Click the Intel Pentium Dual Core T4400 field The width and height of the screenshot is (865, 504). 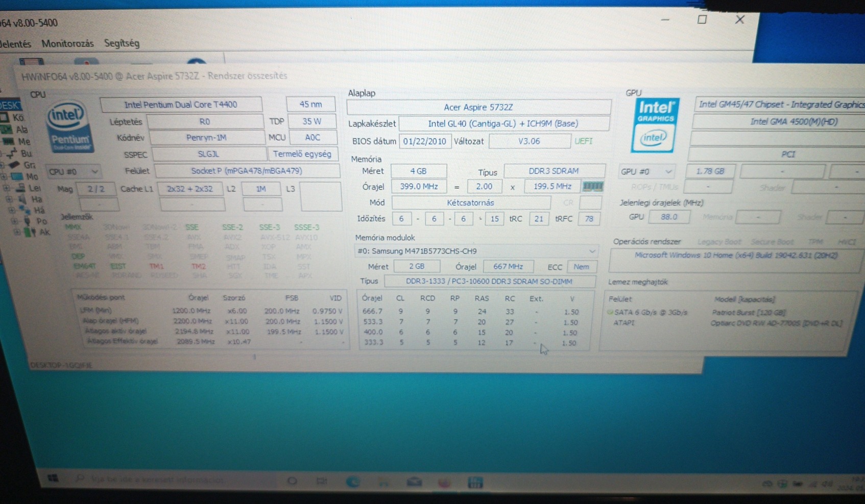[x=181, y=105]
